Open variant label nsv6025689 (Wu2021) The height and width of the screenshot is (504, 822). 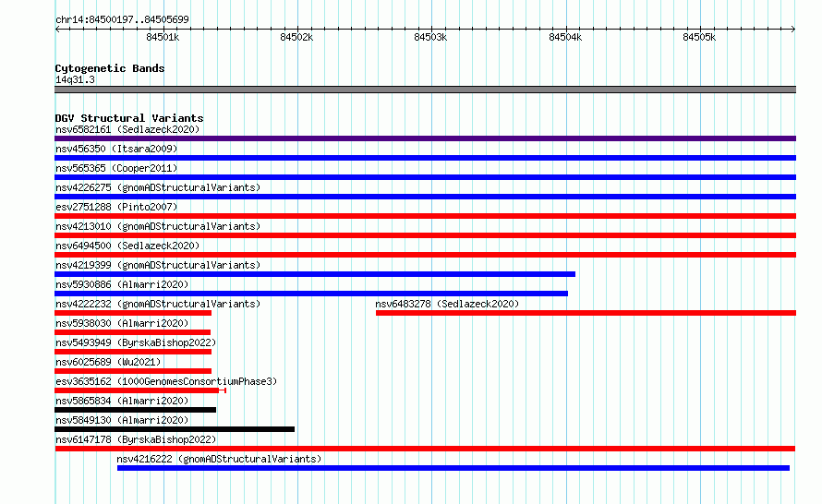pyautogui.click(x=108, y=362)
